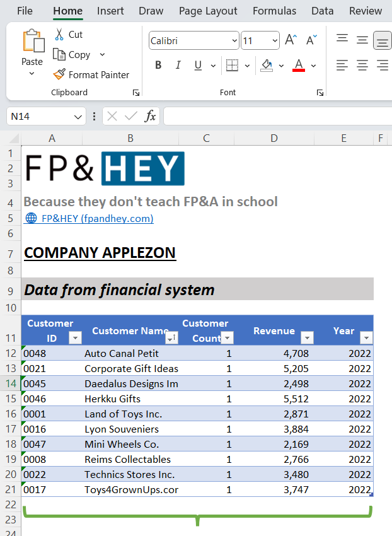The height and width of the screenshot is (536, 392).
Task: Select row 14 header
Action: click(11, 383)
